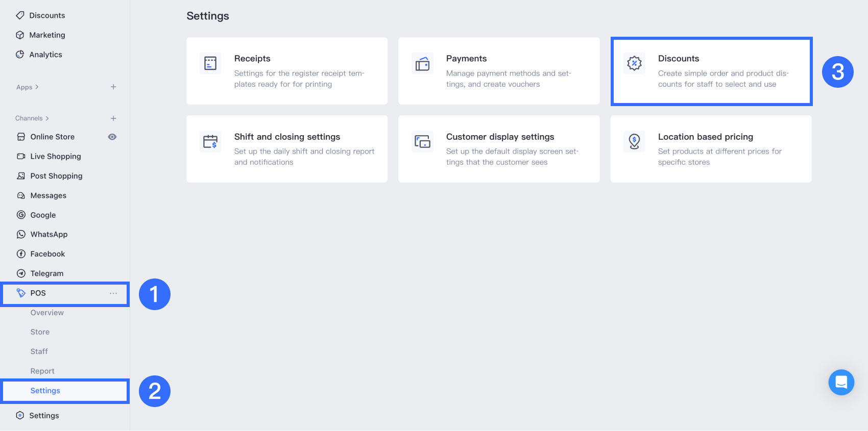The width and height of the screenshot is (868, 431).
Task: Open the POS three-dots options menu
Action: [x=113, y=293]
